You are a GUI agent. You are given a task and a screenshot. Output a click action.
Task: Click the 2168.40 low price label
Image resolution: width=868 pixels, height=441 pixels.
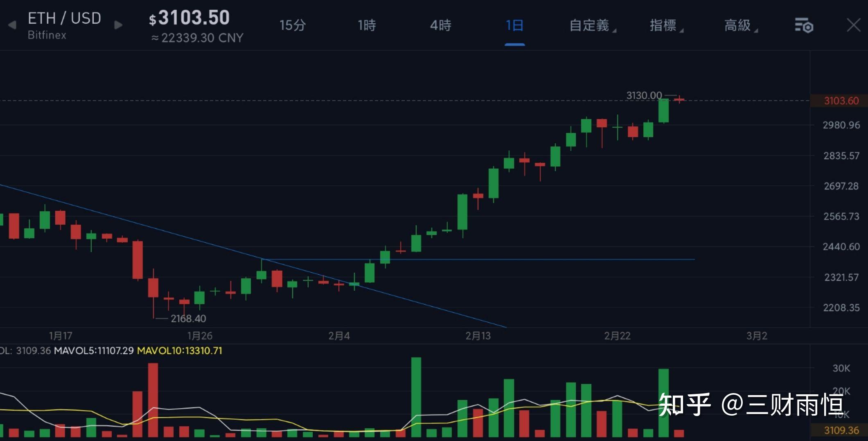pyautogui.click(x=188, y=319)
